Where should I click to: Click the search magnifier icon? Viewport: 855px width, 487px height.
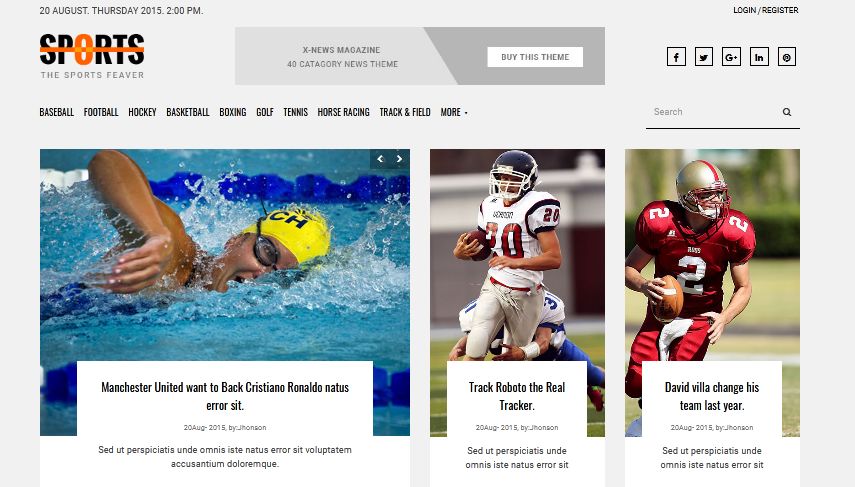pos(787,112)
